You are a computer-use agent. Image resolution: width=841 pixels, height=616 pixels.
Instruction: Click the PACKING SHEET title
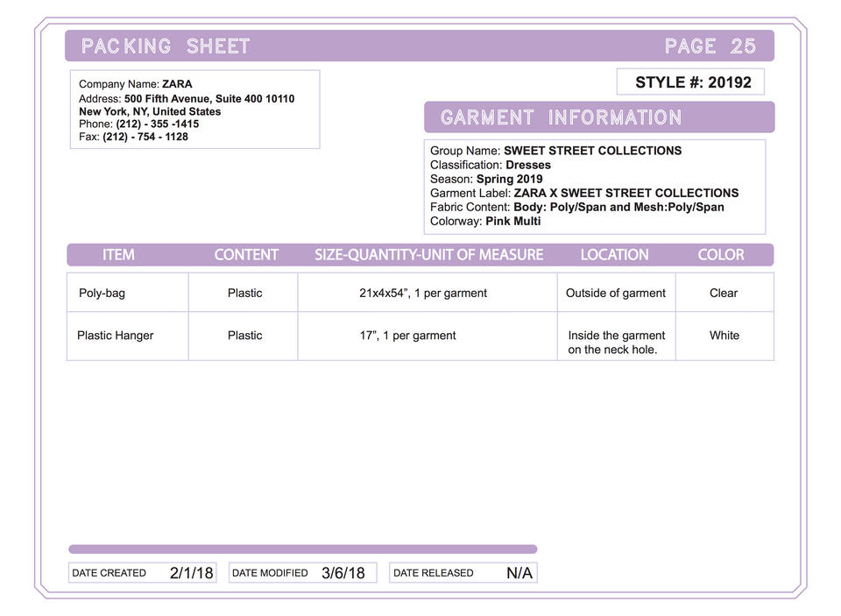pyautogui.click(x=166, y=46)
